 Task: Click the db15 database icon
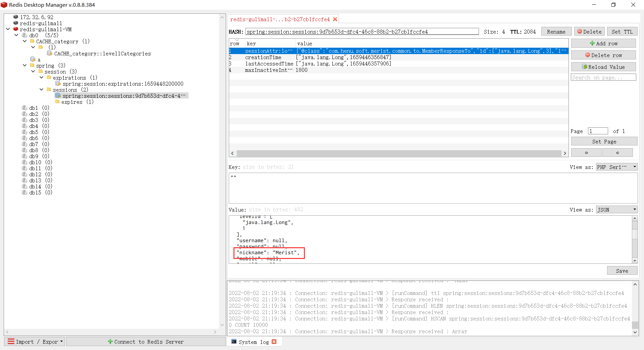point(24,192)
